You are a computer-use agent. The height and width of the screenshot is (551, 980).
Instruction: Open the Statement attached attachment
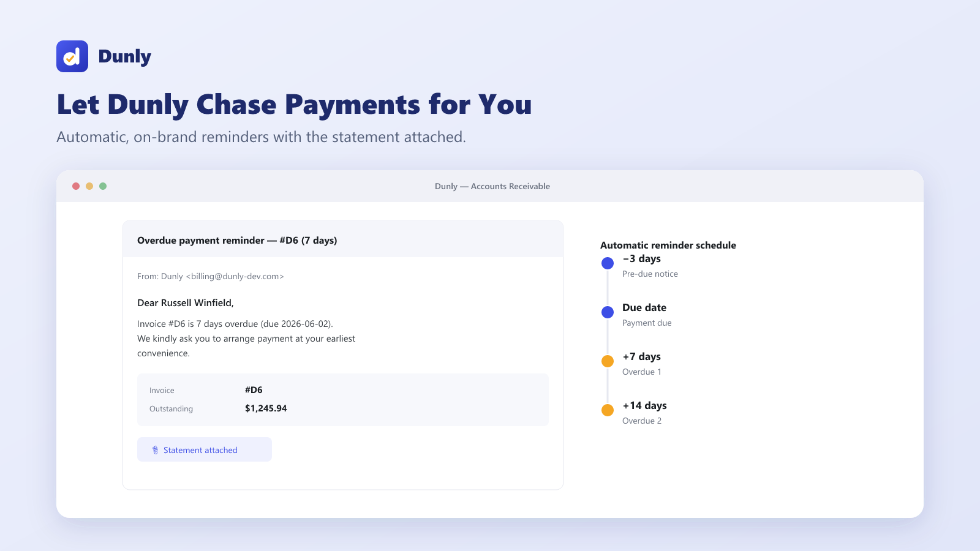pyautogui.click(x=205, y=449)
